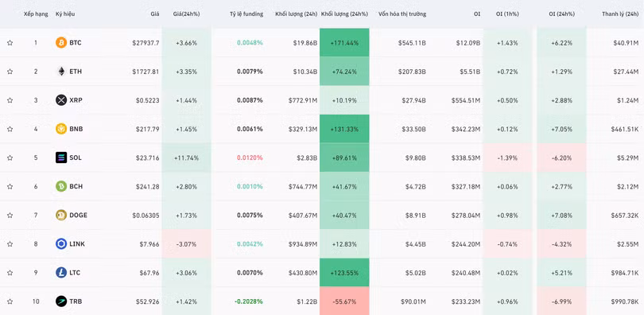Click DOGE OI 24h change +7.08%

point(561,216)
